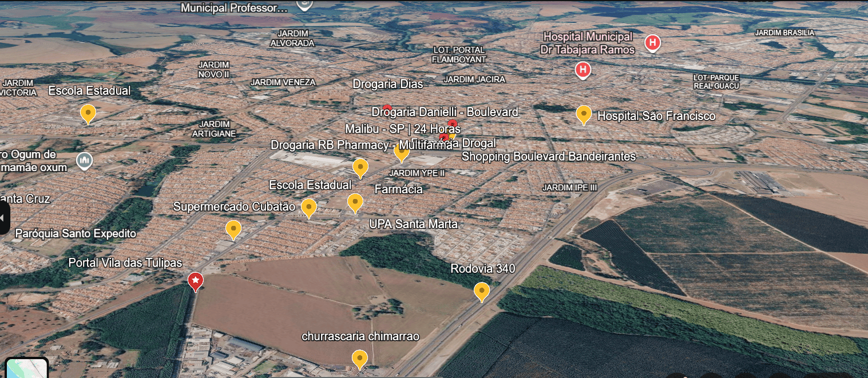Click the Municipal Professor… label

(235, 8)
